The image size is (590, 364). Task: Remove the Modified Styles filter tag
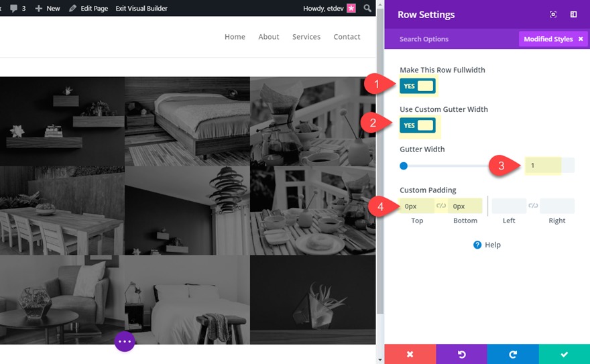[x=581, y=39]
